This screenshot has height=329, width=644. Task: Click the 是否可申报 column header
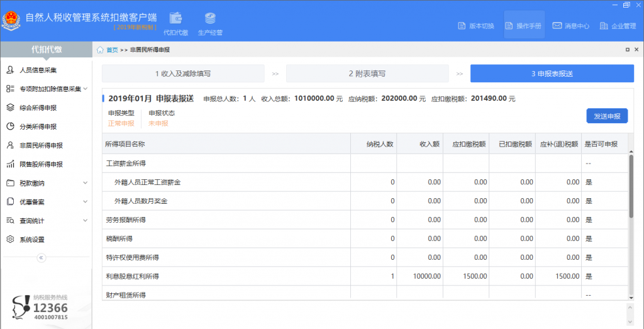point(604,144)
